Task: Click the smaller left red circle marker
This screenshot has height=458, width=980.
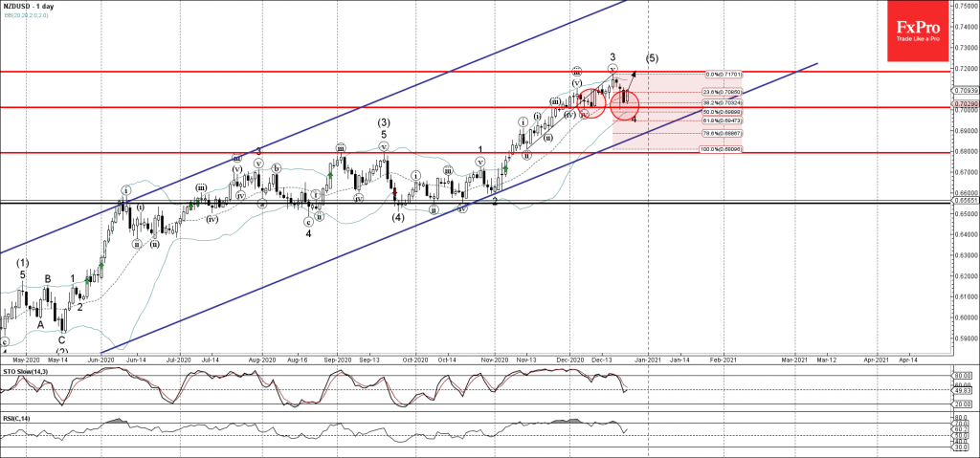Action: pos(590,102)
